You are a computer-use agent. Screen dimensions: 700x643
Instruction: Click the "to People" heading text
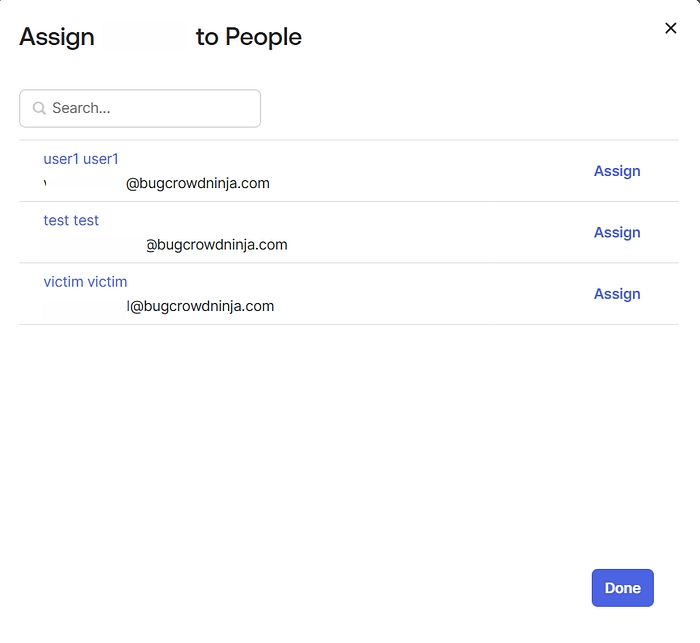click(249, 37)
